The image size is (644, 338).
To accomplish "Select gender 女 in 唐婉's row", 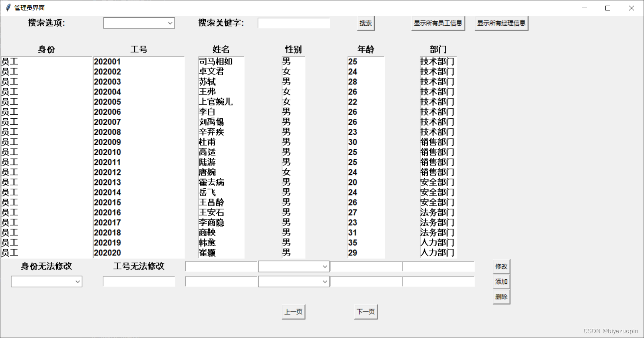I will pos(286,172).
